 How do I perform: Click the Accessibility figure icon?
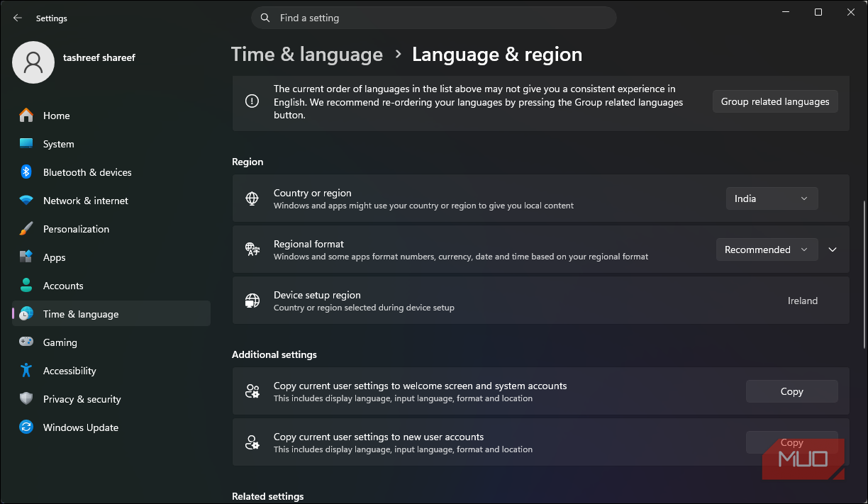pos(26,371)
